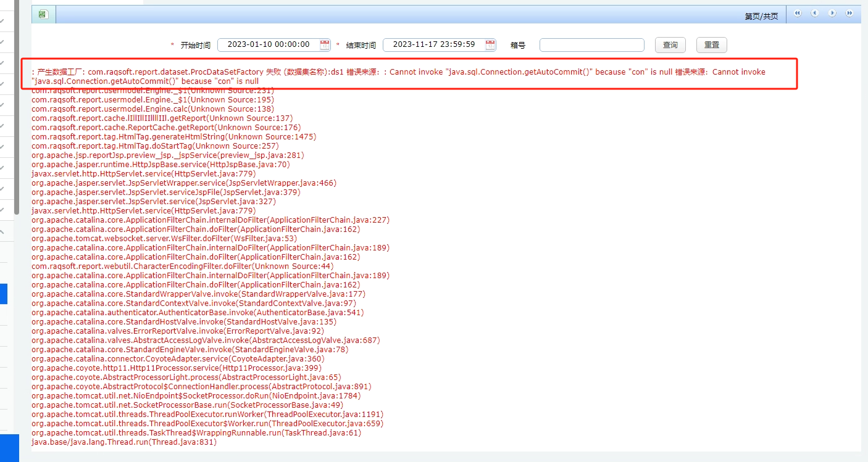
Task: Click the JspServlet.service(JspServlet.java:327) line
Action: click(x=154, y=201)
